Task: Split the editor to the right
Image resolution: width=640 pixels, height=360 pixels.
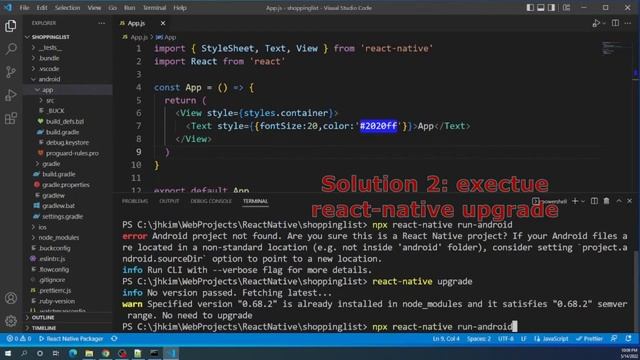Action: (615, 23)
